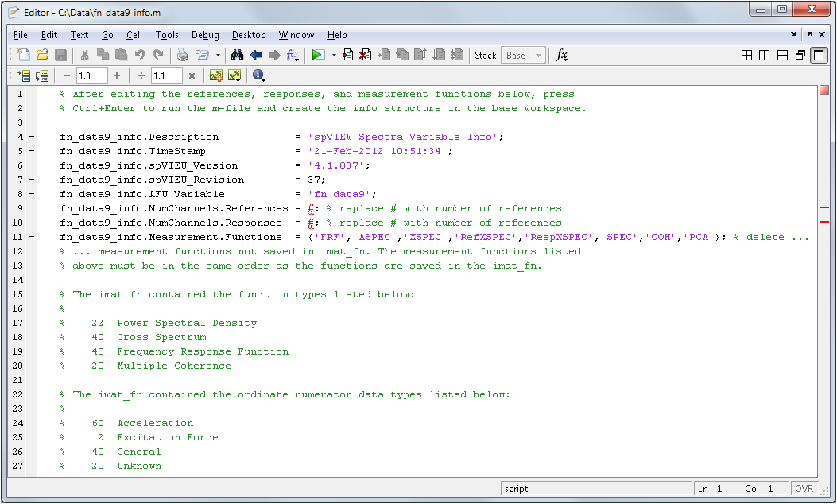This screenshot has width=837, height=504.
Task: Go forward with the gray right arrow
Action: click(x=274, y=55)
